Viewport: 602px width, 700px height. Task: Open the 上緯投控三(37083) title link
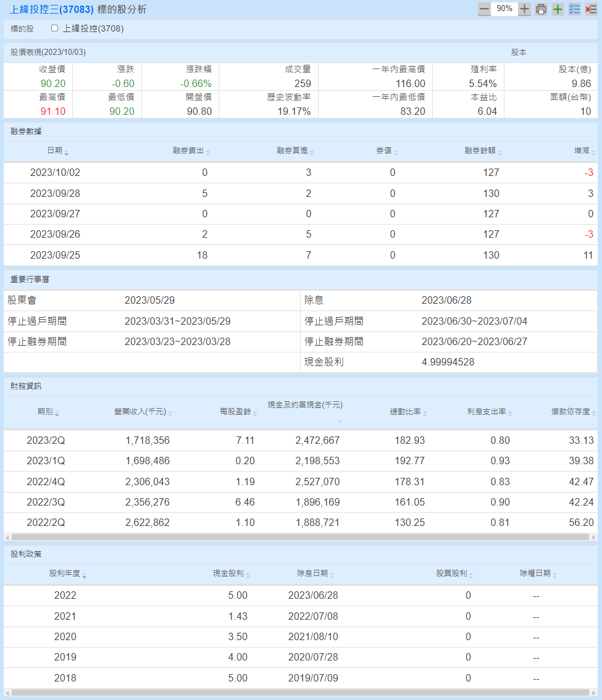(x=52, y=10)
